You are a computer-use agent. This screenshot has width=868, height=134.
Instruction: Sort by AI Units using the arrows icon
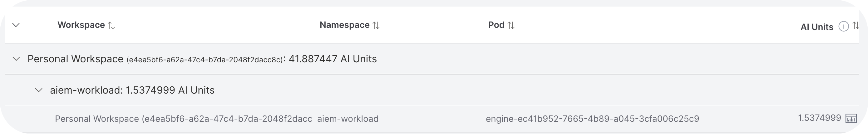pyautogui.click(x=856, y=26)
